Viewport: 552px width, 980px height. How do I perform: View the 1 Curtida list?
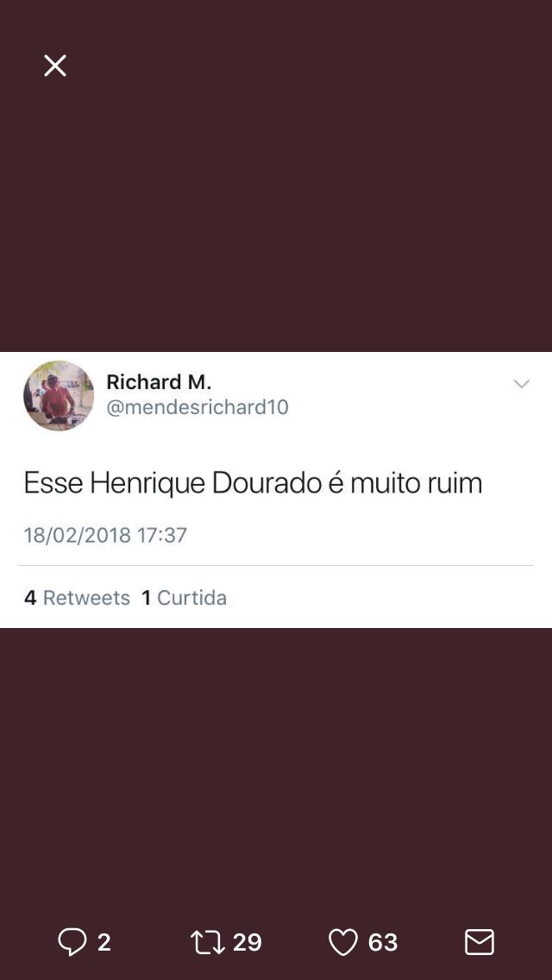tap(184, 598)
